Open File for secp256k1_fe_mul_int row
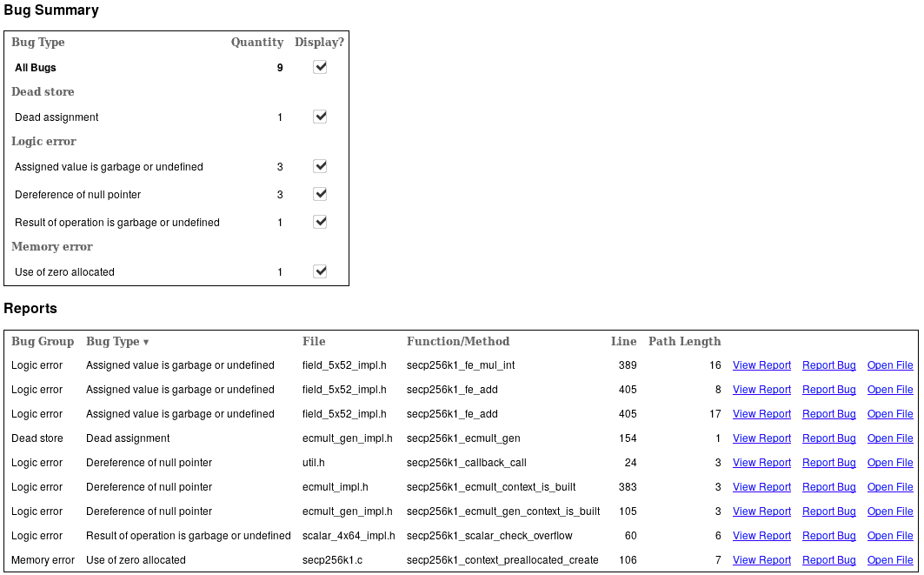Screen dimensions: 924x575 pos(890,365)
